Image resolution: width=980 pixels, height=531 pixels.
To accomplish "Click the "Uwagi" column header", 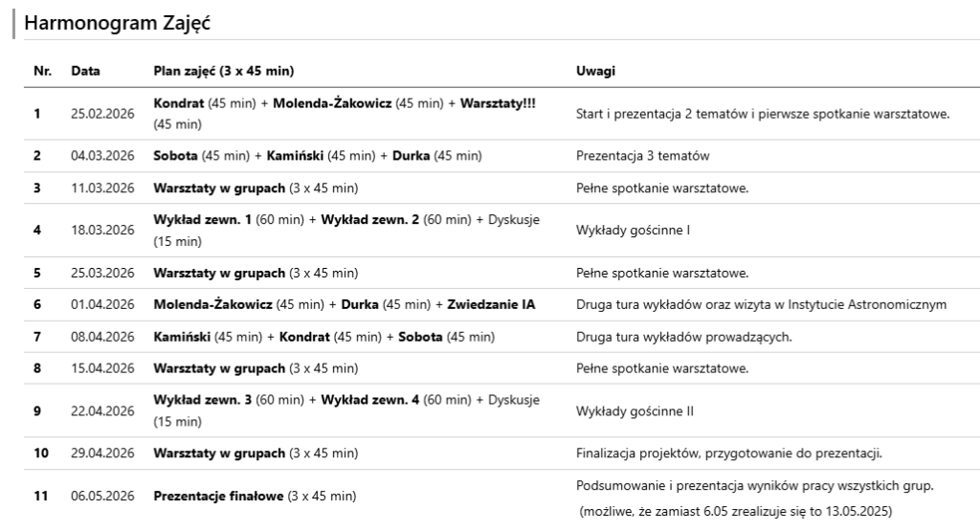I will coord(595,71).
